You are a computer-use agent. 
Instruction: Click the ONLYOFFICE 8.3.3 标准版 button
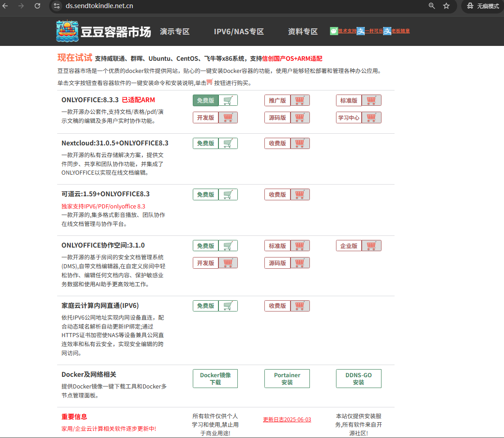pos(349,100)
